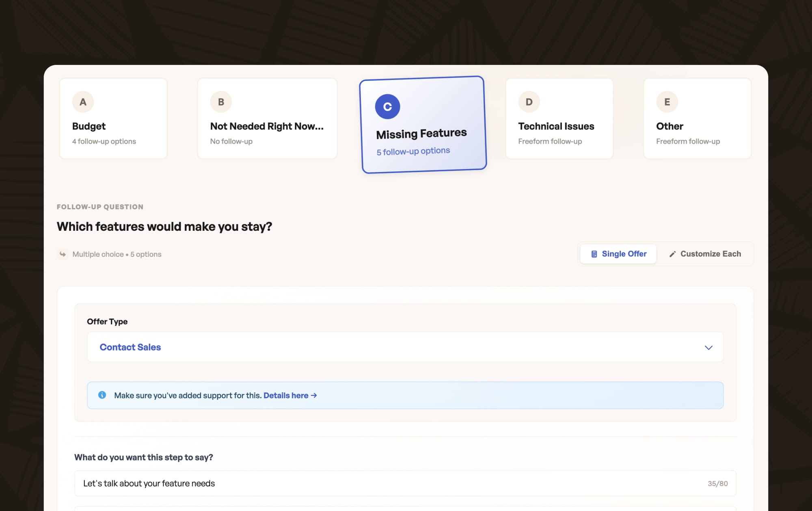Screen dimensions: 812x511
Task: Click the letter E circle badge
Action: click(x=667, y=102)
